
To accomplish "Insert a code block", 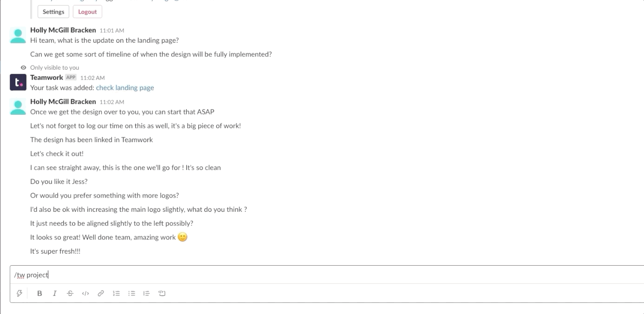I will [x=162, y=293].
